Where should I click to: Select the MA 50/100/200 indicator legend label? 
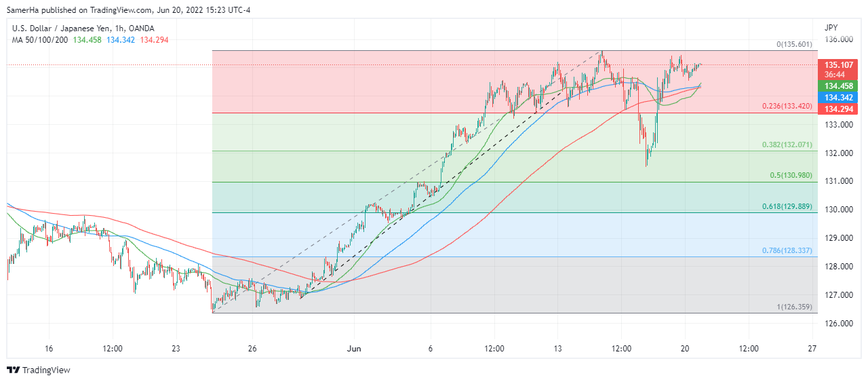coord(41,40)
